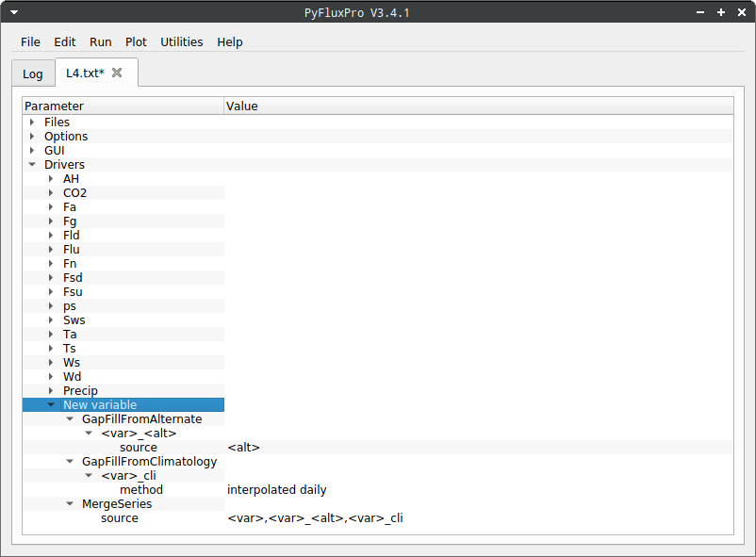The width and height of the screenshot is (756, 557).
Task: Select the Precip driver label
Action: (x=80, y=390)
